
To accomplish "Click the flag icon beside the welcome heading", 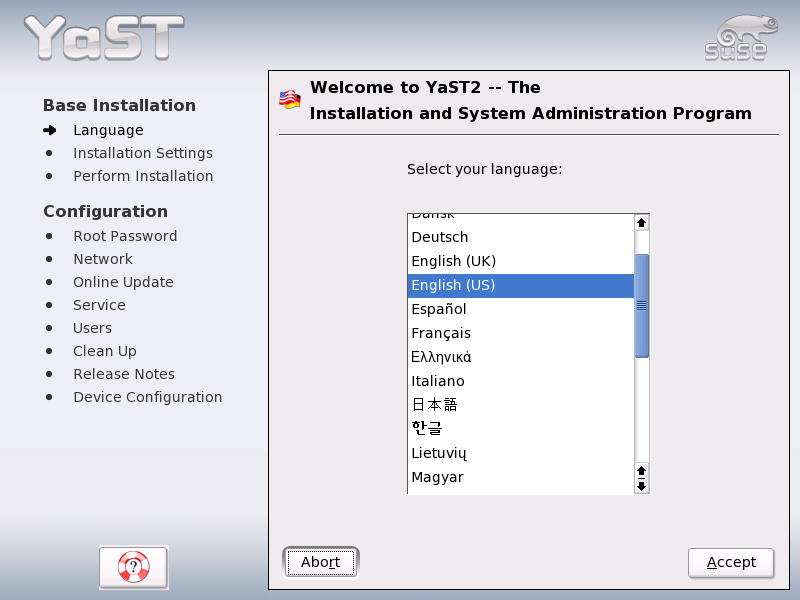I will coord(288,97).
